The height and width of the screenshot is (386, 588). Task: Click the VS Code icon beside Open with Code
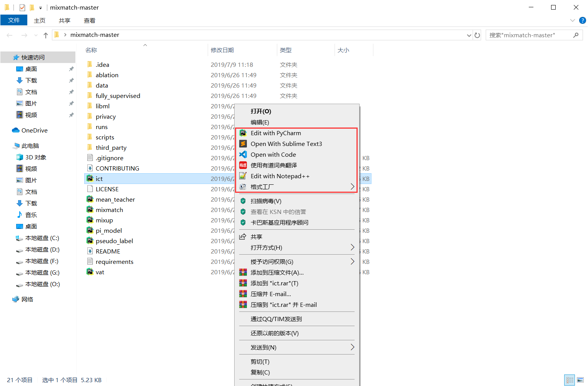pyautogui.click(x=243, y=154)
